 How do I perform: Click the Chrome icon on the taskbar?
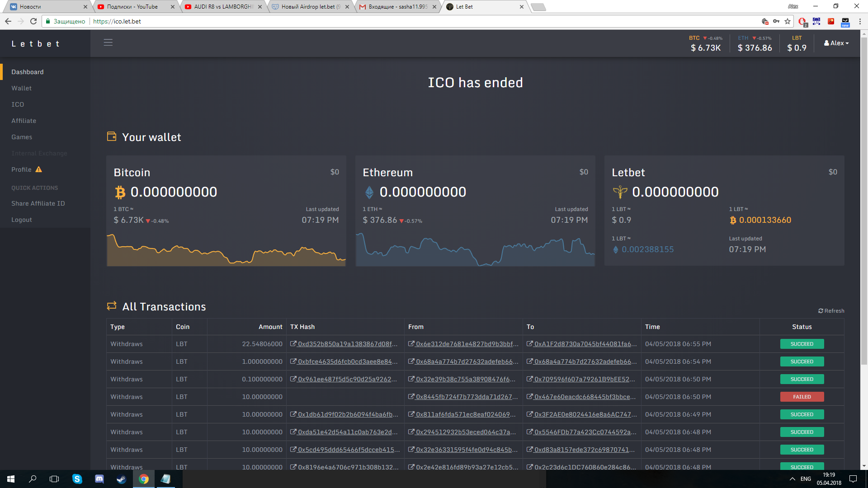(x=144, y=479)
